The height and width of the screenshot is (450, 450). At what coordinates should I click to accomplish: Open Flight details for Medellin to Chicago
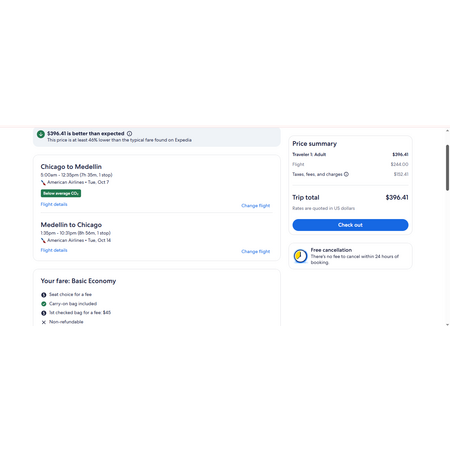click(x=54, y=250)
